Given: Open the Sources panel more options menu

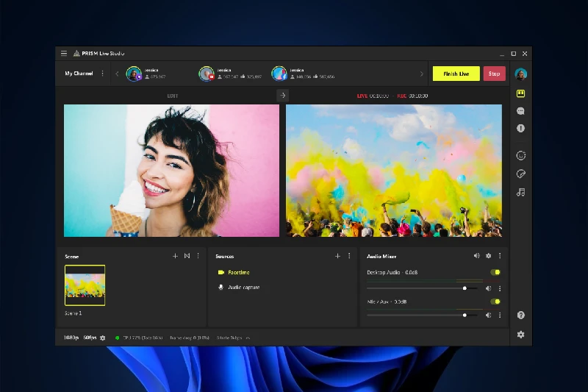Looking at the screenshot, I should (x=349, y=256).
